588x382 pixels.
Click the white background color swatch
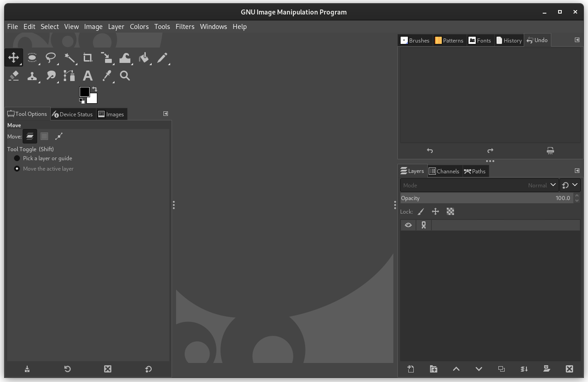click(93, 100)
